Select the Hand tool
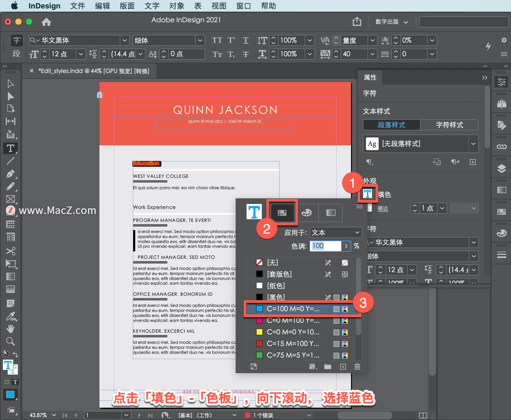511x420 pixels. (x=10, y=329)
